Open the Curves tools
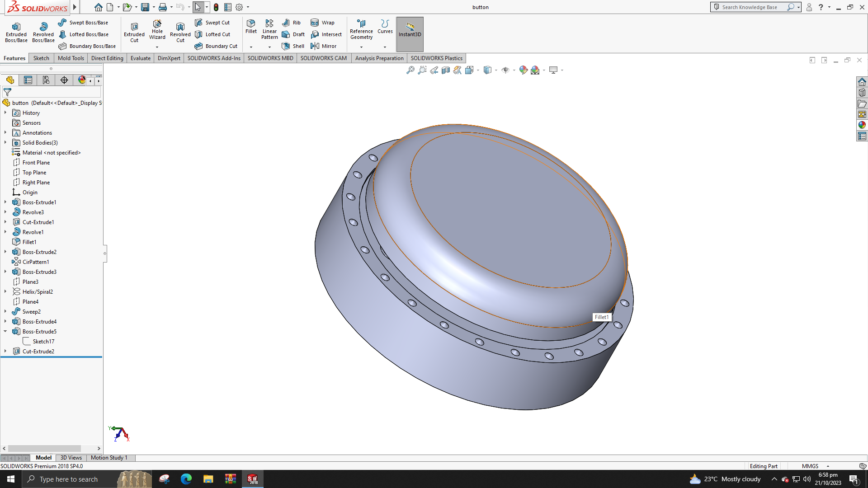Image resolution: width=868 pixels, height=488 pixels. click(x=385, y=26)
